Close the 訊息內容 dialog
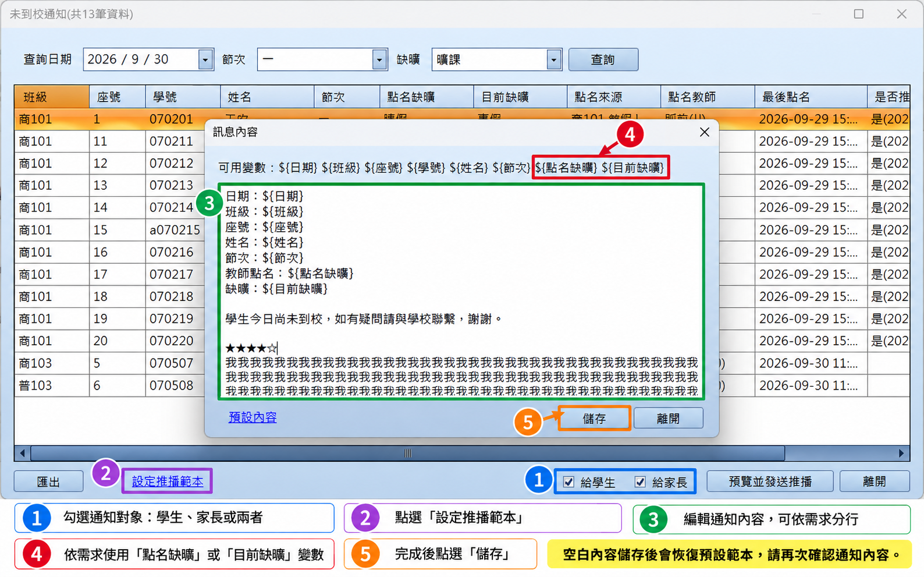Image resolution: width=924 pixels, height=577 pixels. pos(705,132)
